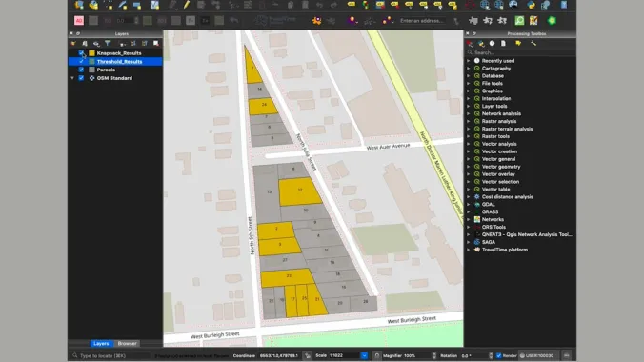Click the Filter Legend funnel icon
644x362 pixels.
coord(108,43)
